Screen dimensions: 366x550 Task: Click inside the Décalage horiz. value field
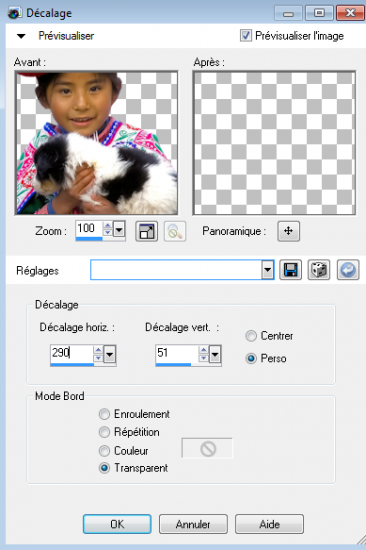click(72, 353)
